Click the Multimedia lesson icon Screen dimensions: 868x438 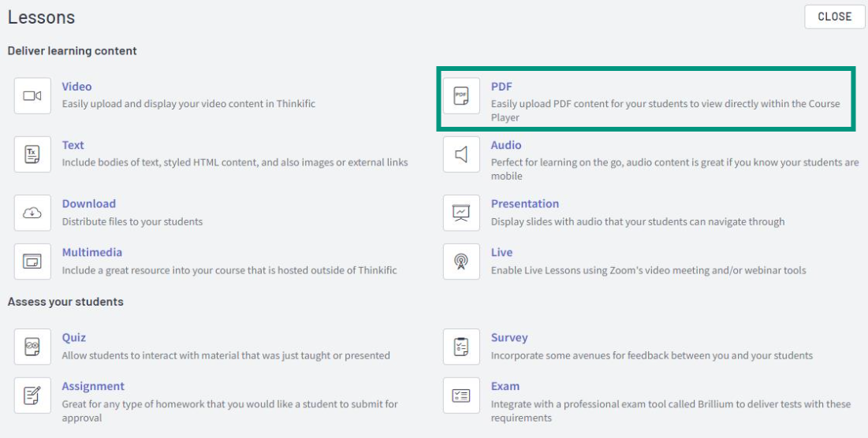(32, 262)
